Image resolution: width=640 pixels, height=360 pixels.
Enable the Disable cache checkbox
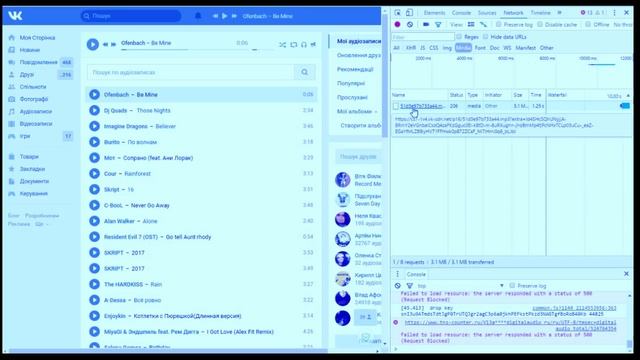click(x=540, y=24)
